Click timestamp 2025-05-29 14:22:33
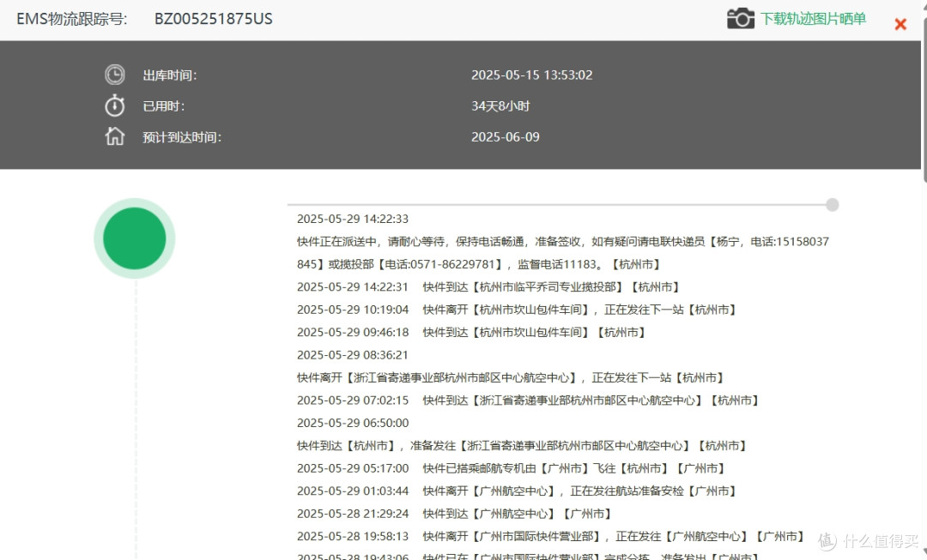927x560 pixels. pos(353,220)
